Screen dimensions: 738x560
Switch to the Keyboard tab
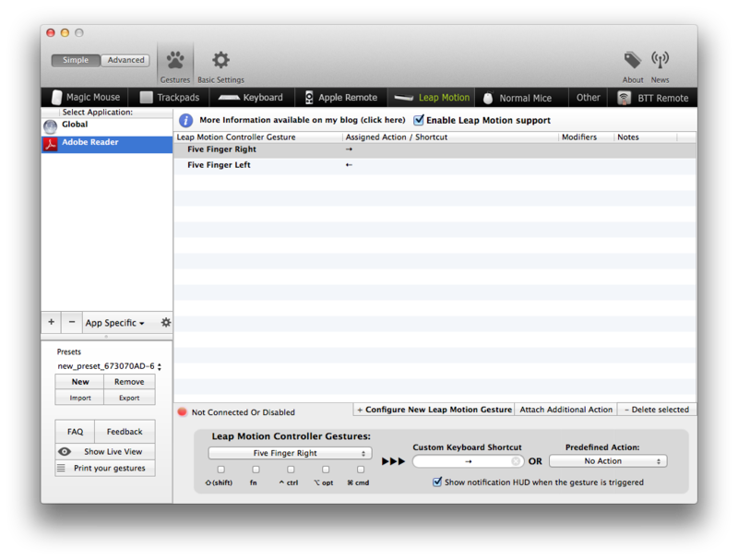(250, 98)
